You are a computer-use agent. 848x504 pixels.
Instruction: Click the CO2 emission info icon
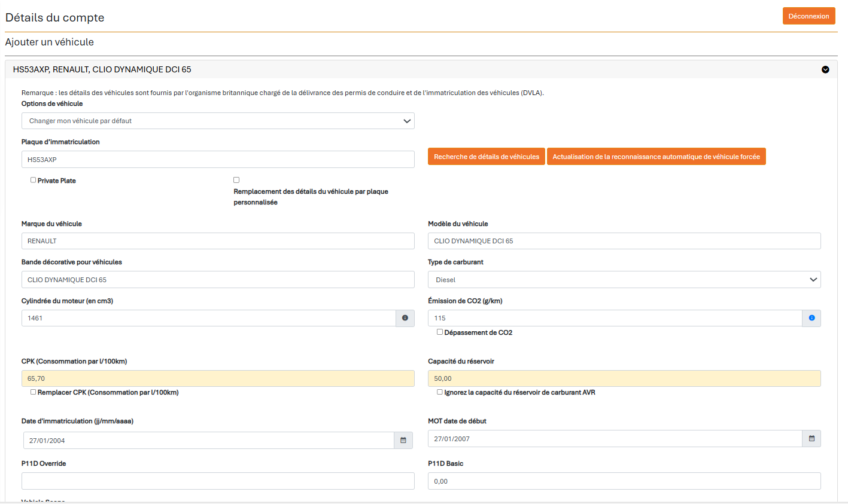click(x=811, y=318)
